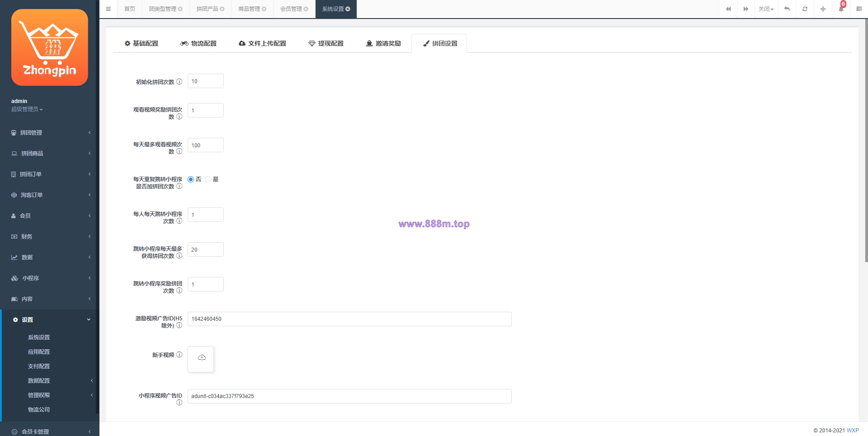The image size is (868, 436).
Task: Click the fullscreen move arrows icon
Action: [823, 9]
